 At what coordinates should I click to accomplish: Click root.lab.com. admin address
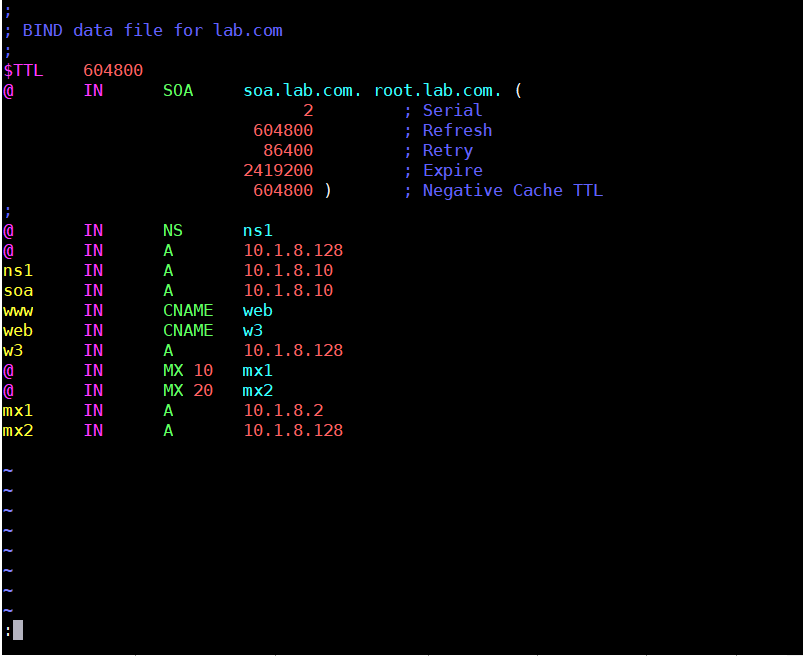tap(437, 90)
